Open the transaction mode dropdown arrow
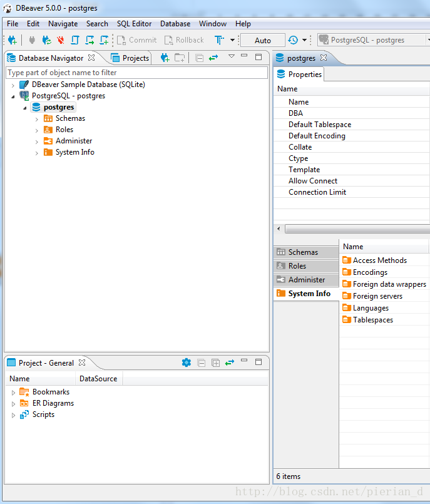Screen dimensions: 430x504 coord(232,40)
